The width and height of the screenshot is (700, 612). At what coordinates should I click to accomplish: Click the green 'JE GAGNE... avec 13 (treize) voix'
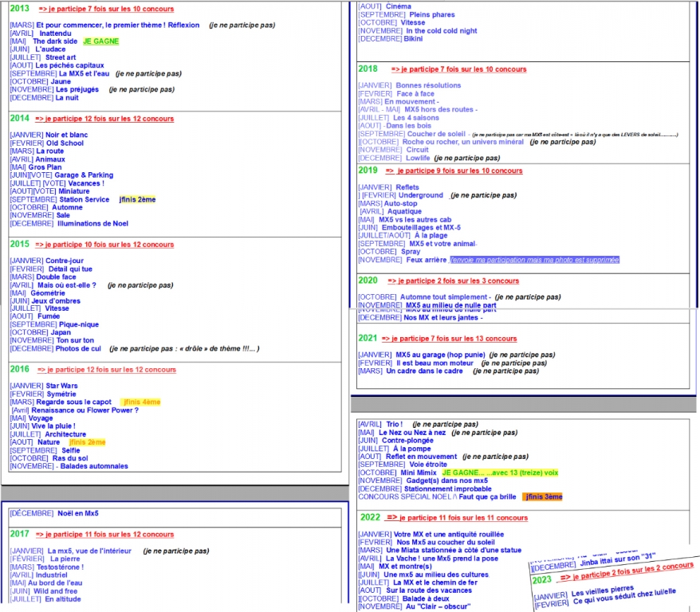pos(500,473)
